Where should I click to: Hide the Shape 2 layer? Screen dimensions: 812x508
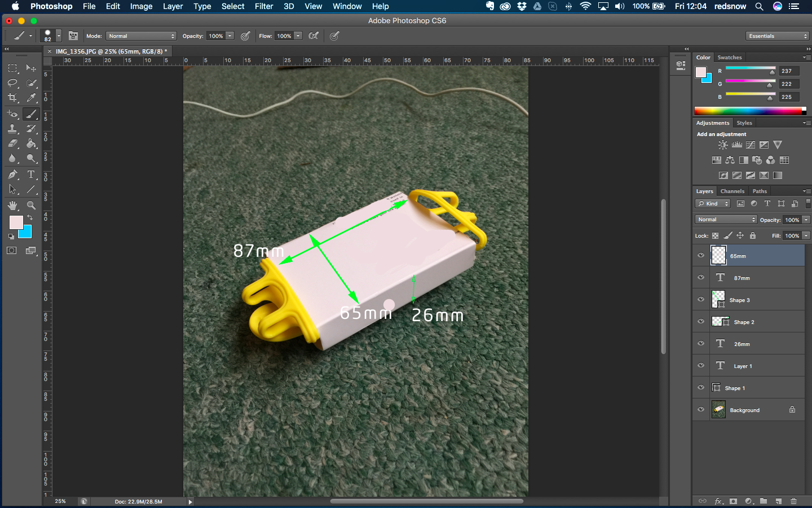[x=701, y=322]
